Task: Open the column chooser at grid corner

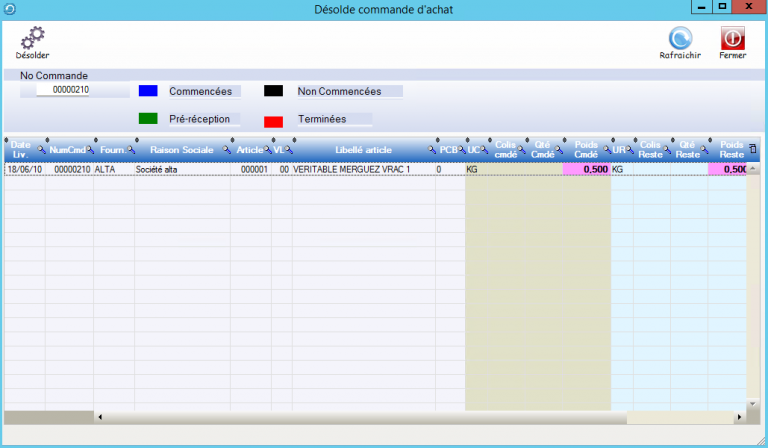Action: (753, 150)
